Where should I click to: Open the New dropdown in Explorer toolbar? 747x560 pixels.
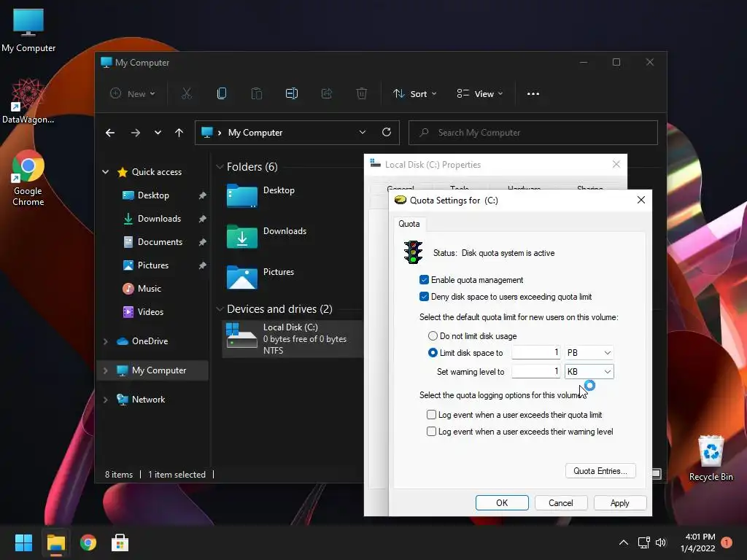point(133,94)
